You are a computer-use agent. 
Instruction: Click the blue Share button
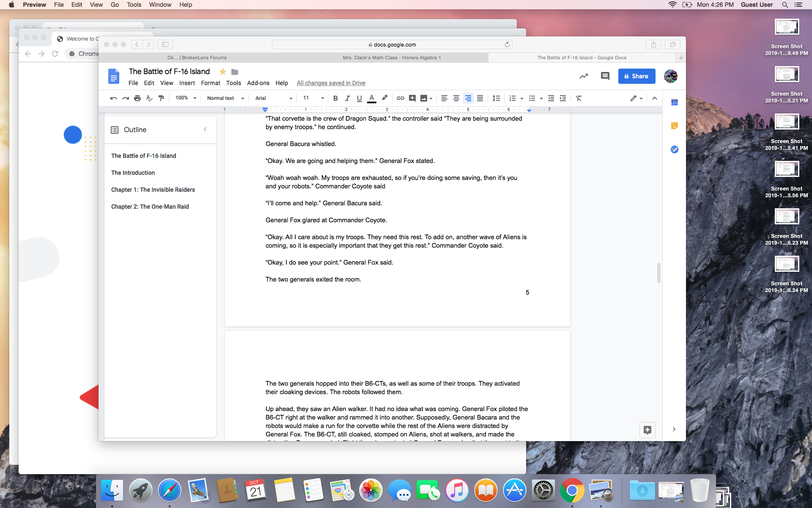[636, 76]
